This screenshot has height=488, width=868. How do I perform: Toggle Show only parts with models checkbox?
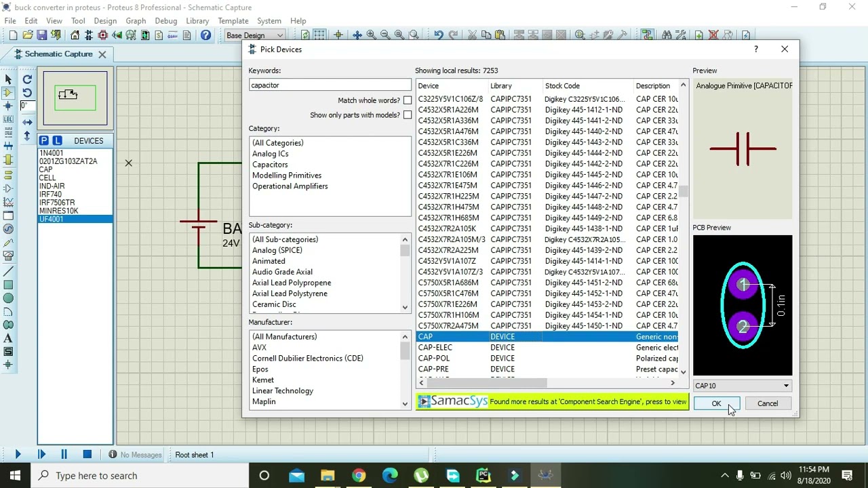[408, 115]
